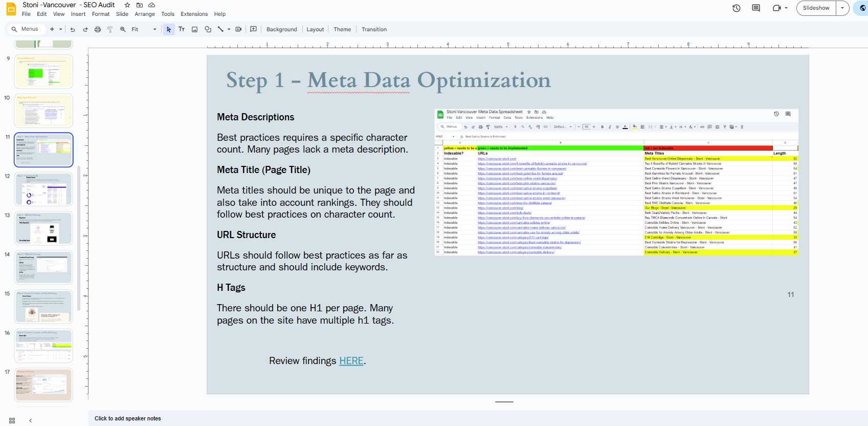Print the presentation
Image resolution: width=868 pixels, height=426 pixels.
click(98, 29)
